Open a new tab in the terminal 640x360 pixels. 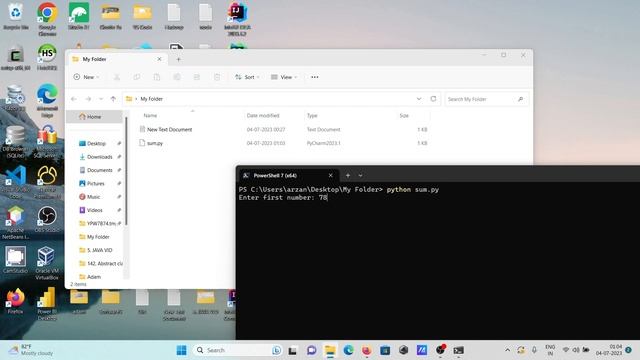(348, 176)
